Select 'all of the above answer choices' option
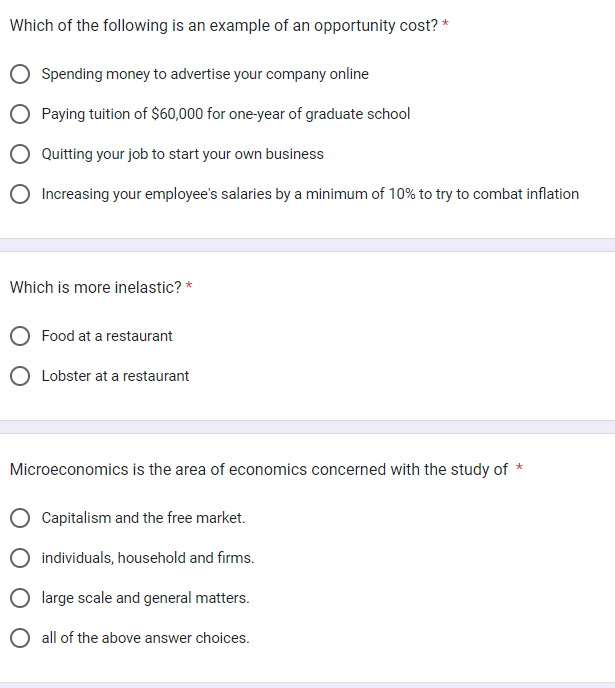Viewport: 615px width, 688px height. (20, 638)
